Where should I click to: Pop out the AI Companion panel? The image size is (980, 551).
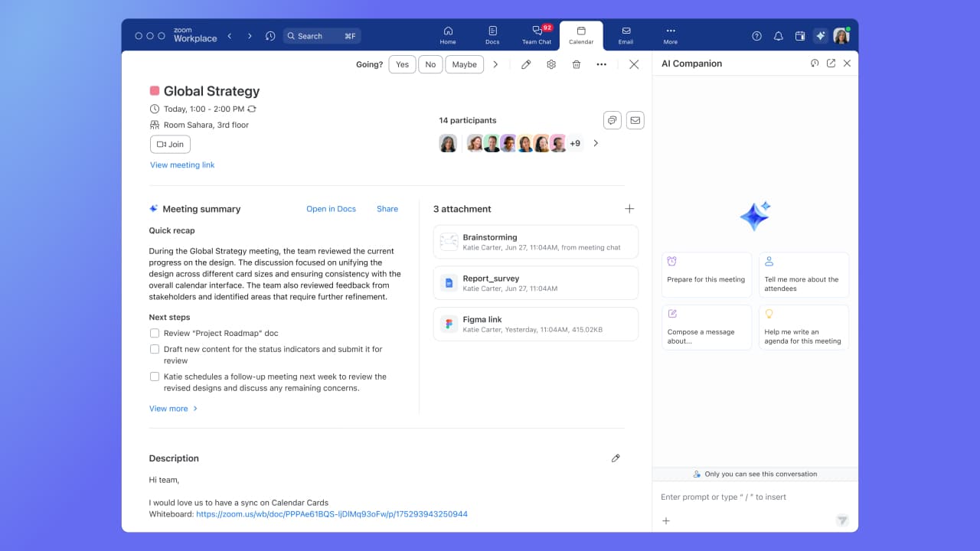pos(831,64)
